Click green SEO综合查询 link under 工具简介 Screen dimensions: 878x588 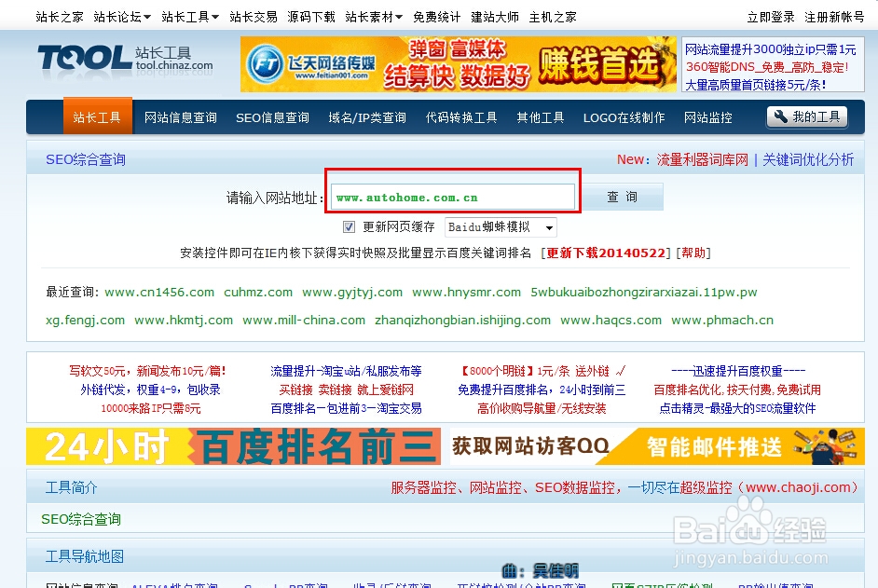[81, 520]
